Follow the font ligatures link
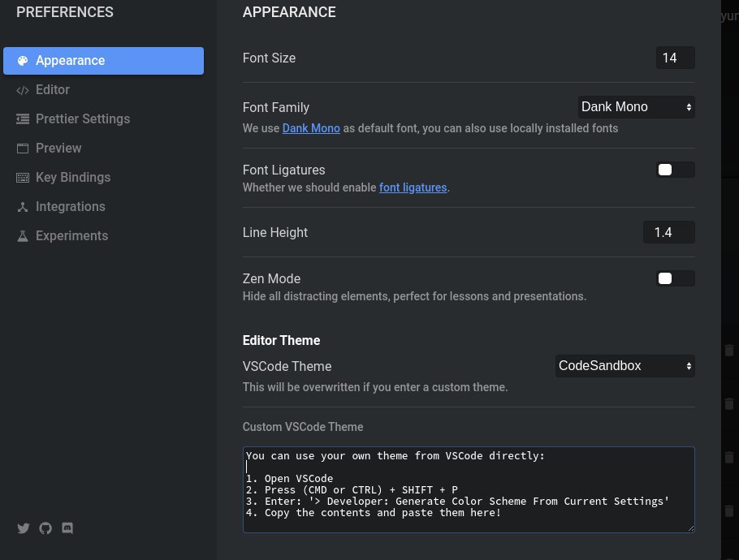Viewport: 739px width, 560px height. (413, 187)
